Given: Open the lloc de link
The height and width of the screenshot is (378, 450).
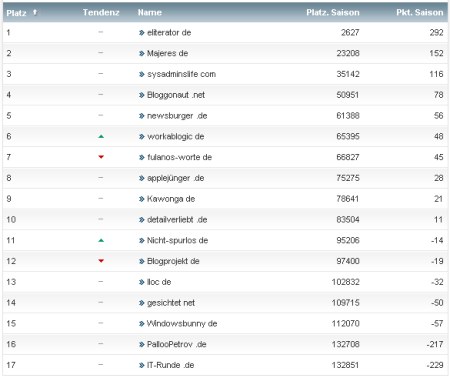Looking at the screenshot, I should point(159,282).
